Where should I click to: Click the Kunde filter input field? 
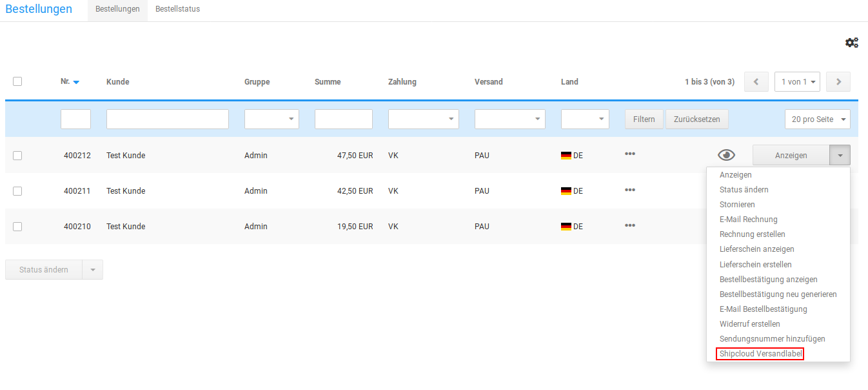click(167, 119)
